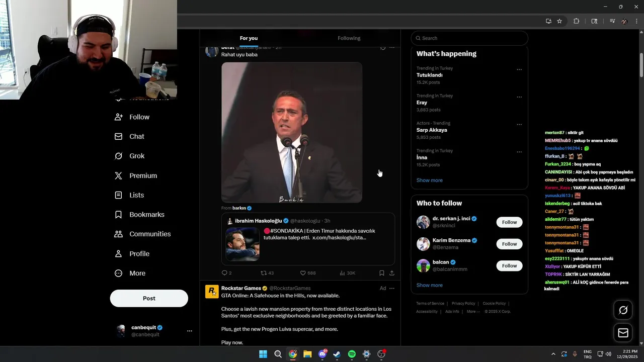644x362 pixels.
Task: Click Chrome install app icon
Action: click(x=548, y=21)
